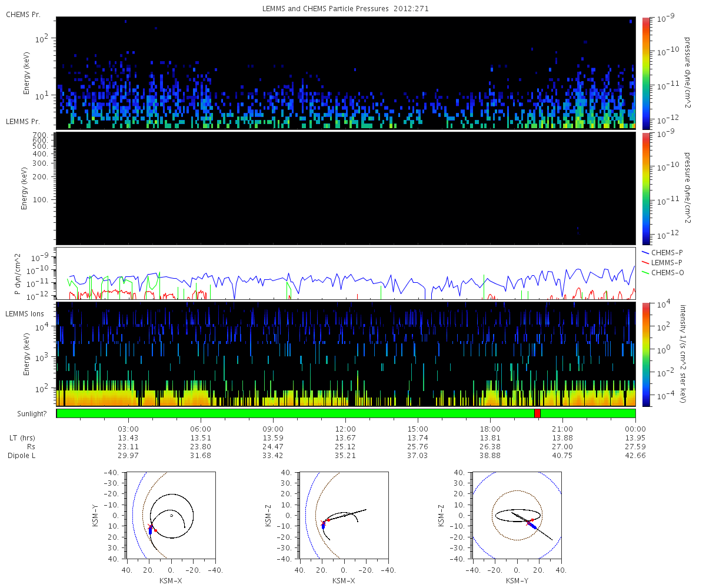Click the 03:00 time axis label

(128, 429)
